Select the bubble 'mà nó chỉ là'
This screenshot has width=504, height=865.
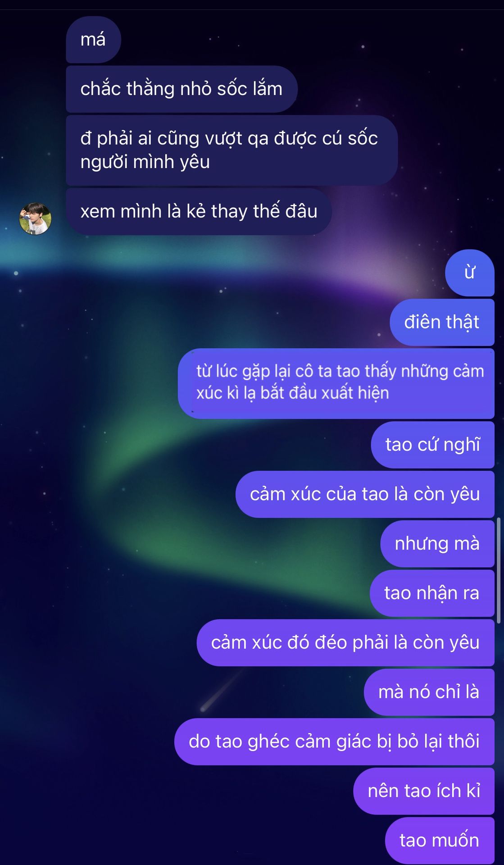pyautogui.click(x=429, y=692)
